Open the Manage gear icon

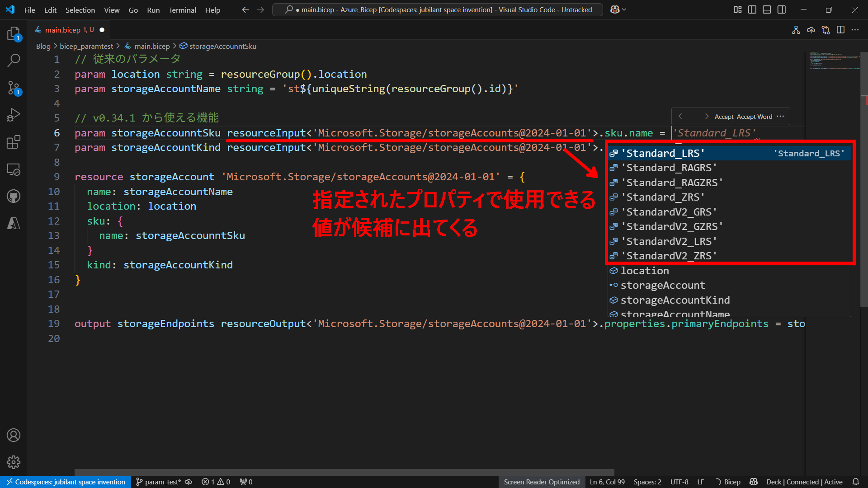tap(14, 462)
